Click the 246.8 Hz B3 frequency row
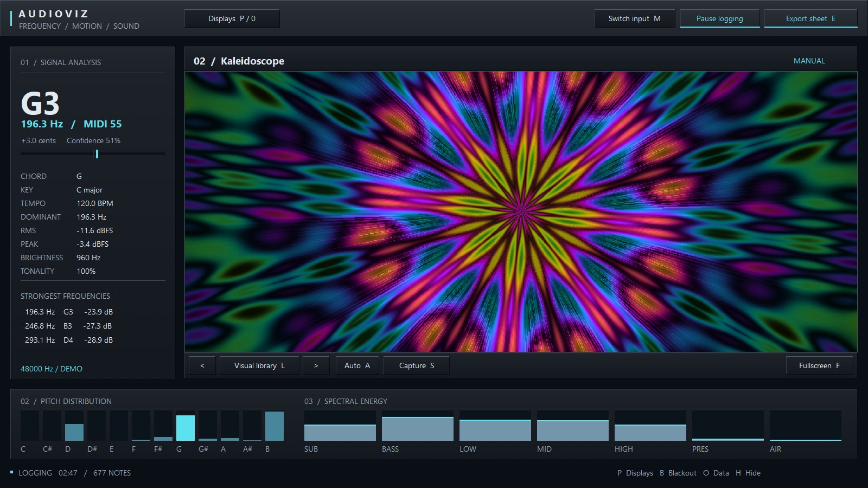868x488 pixels. 68,326
